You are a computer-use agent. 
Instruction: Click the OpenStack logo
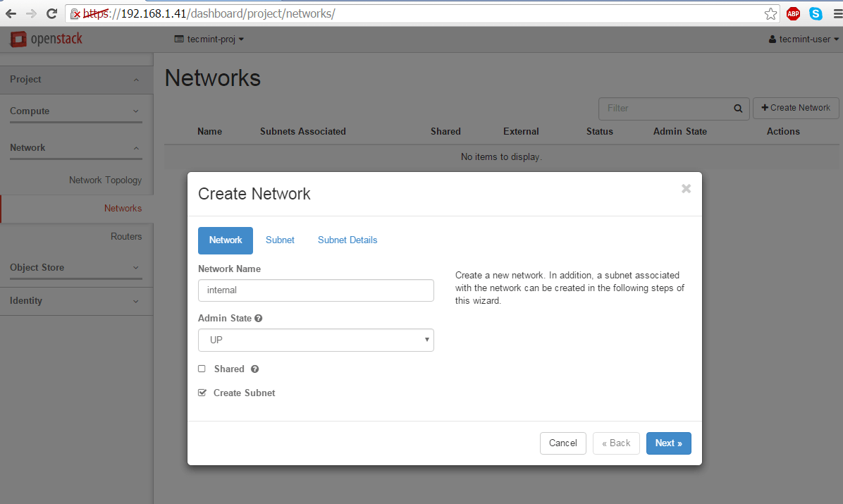pos(47,39)
